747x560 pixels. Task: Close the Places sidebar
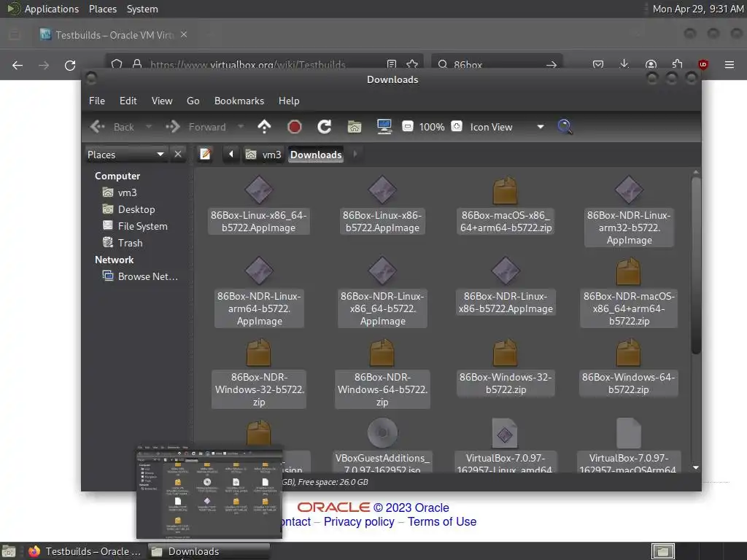pos(178,155)
